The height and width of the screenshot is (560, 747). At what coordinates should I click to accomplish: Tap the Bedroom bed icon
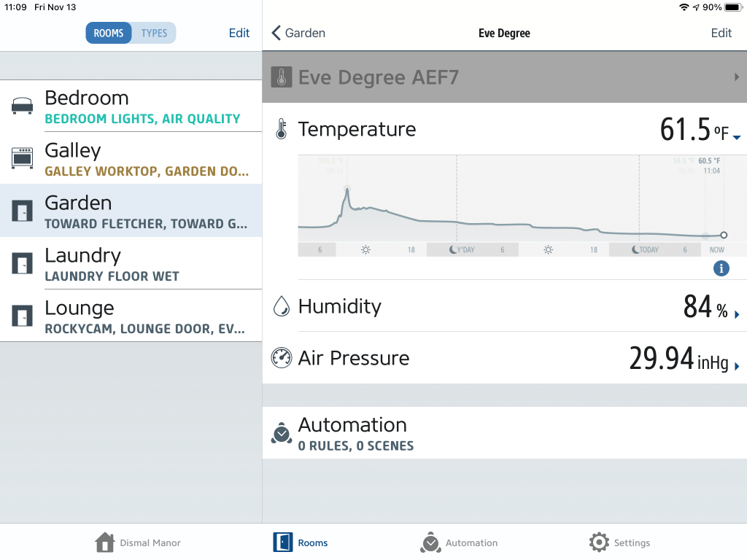click(x=22, y=106)
